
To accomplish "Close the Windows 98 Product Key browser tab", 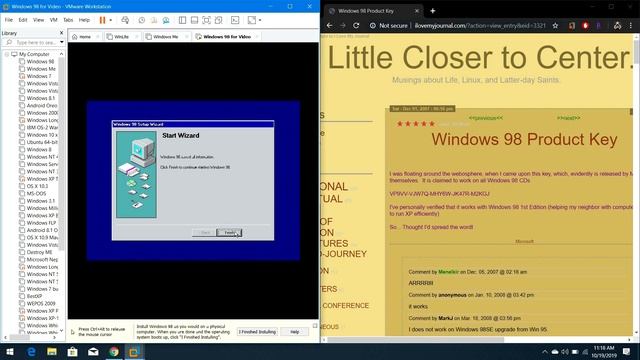I will coord(417,11).
